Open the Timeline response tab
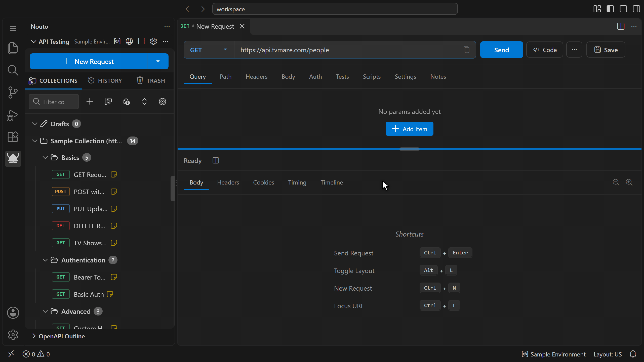644x362 pixels. pos(332,182)
